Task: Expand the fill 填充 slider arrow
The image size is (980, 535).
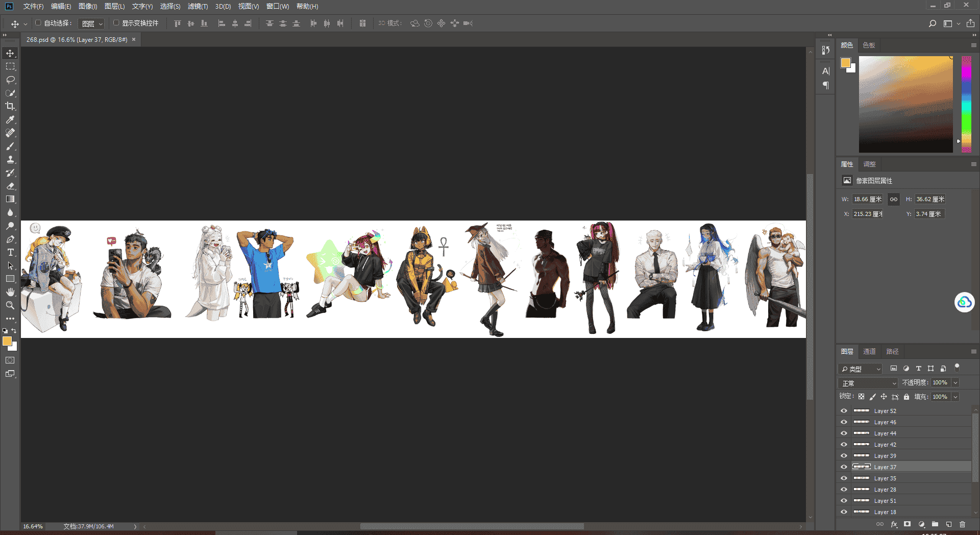Action: (955, 397)
